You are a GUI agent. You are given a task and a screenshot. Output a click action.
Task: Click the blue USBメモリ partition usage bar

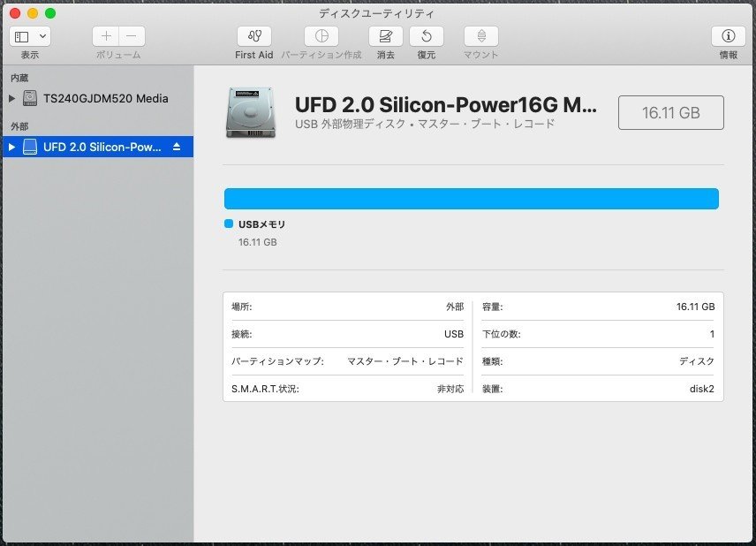[471, 199]
